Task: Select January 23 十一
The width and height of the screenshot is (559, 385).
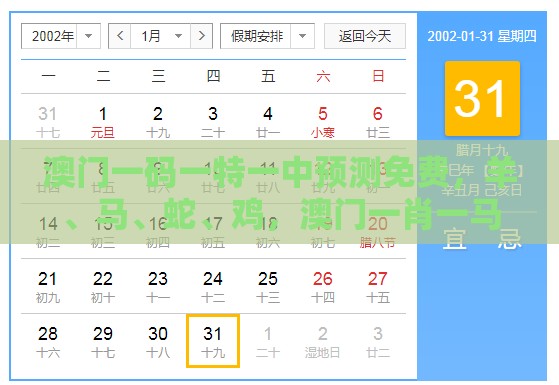Action: [x=158, y=287]
